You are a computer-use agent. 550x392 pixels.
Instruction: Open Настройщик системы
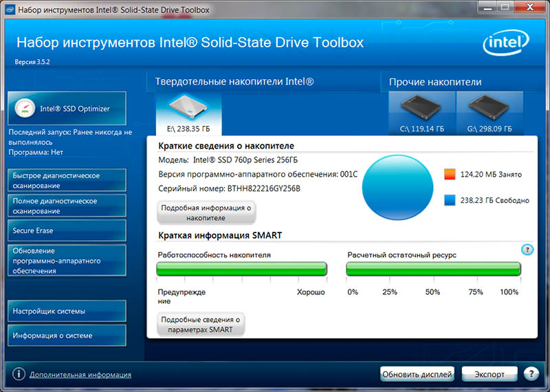pos(67,311)
